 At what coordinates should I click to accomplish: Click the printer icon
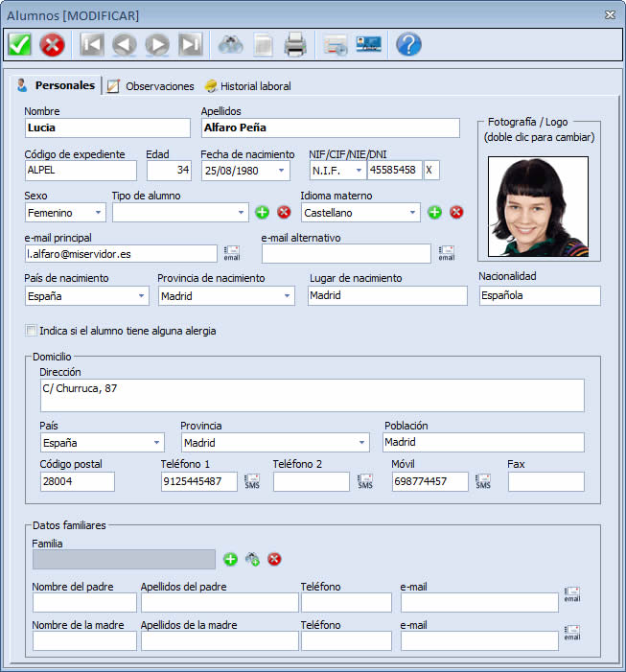click(295, 44)
